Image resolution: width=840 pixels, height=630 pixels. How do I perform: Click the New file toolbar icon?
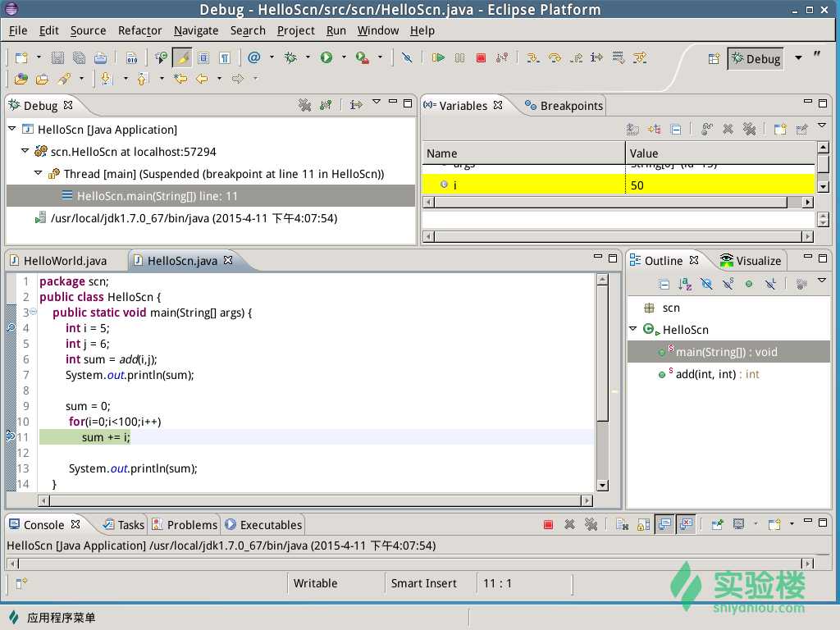pos(21,58)
